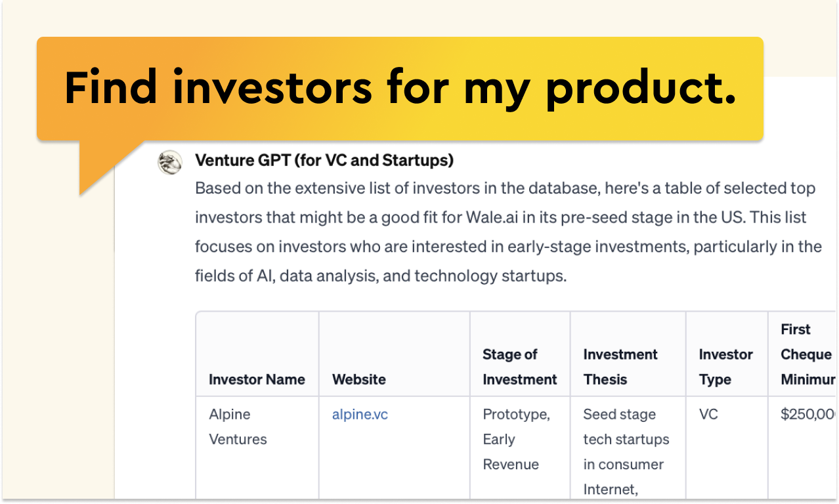
Task: Select the Investor Type column header
Action: click(725, 367)
